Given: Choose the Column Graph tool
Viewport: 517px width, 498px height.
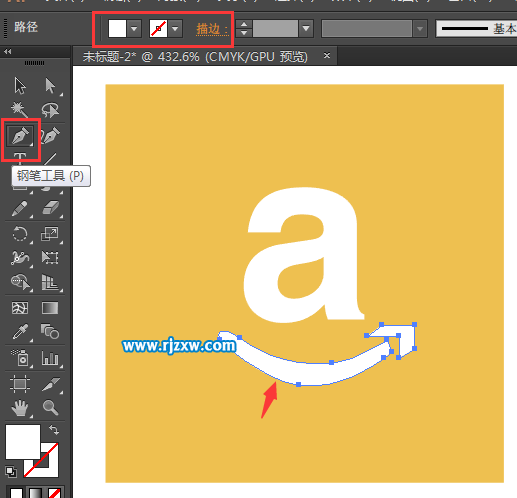Looking at the screenshot, I should [x=50, y=358].
